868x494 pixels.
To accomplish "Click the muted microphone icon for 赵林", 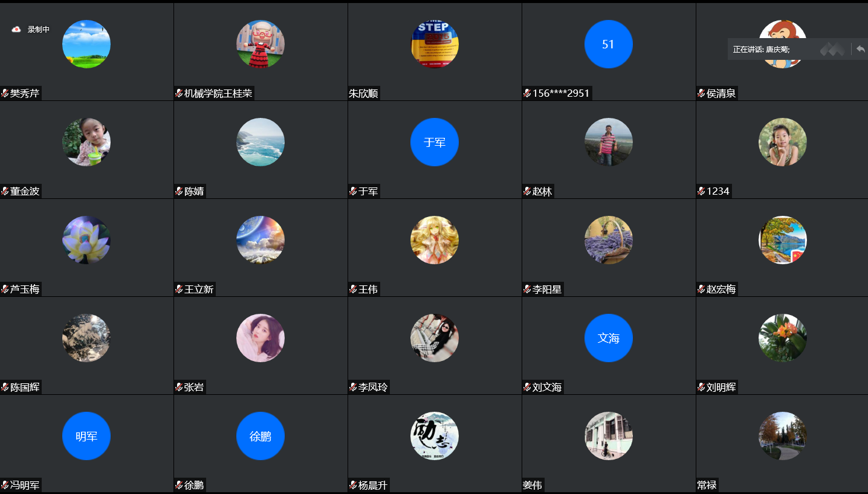I will point(527,191).
